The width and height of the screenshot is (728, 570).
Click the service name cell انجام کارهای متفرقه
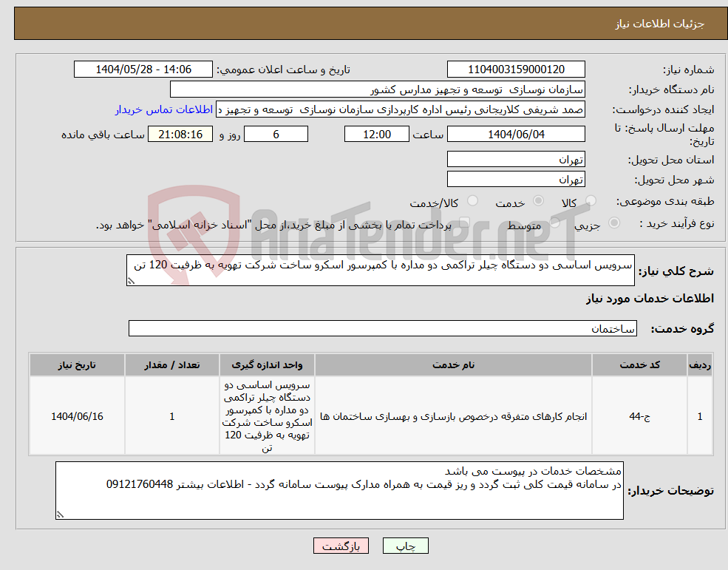[x=453, y=416]
